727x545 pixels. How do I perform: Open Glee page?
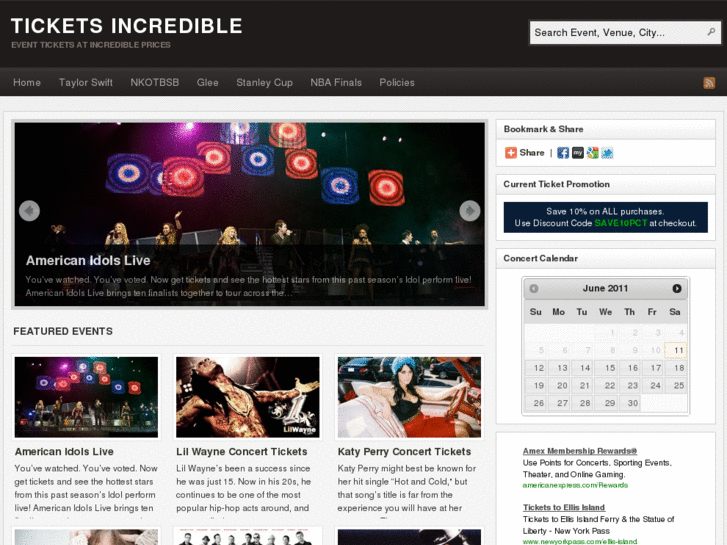tap(207, 83)
